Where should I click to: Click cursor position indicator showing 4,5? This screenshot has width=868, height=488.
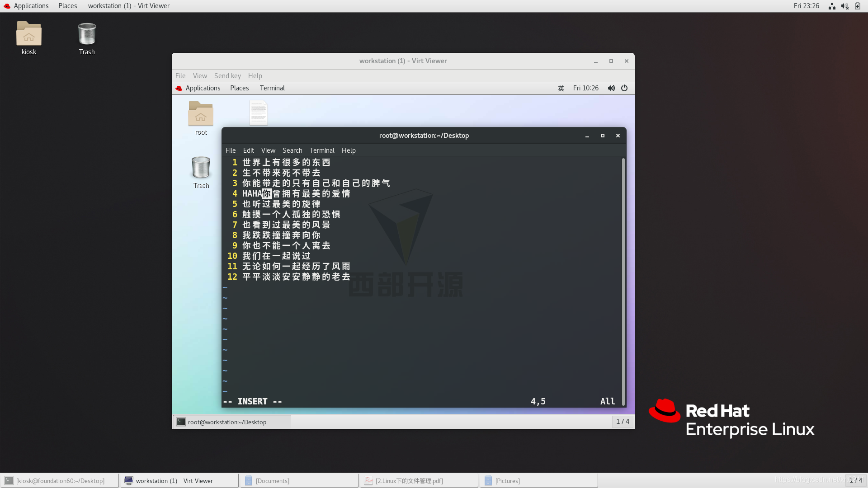point(538,400)
